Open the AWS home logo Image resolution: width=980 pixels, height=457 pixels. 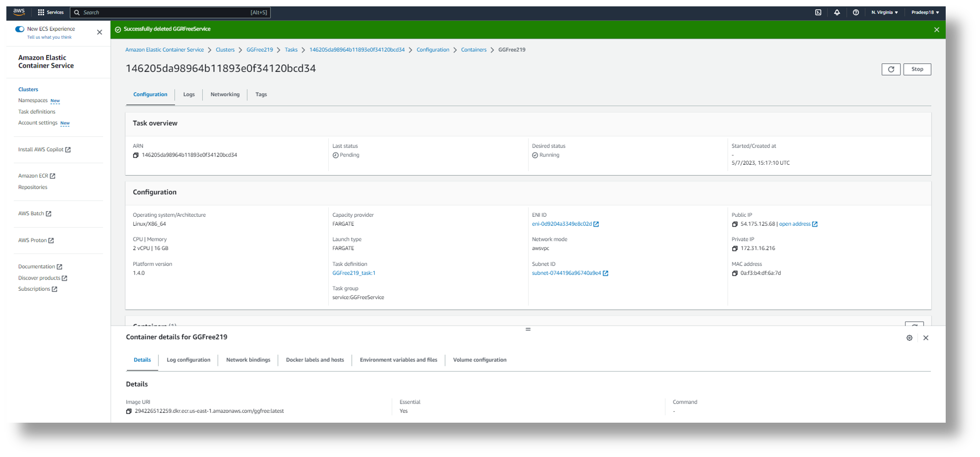click(x=19, y=12)
